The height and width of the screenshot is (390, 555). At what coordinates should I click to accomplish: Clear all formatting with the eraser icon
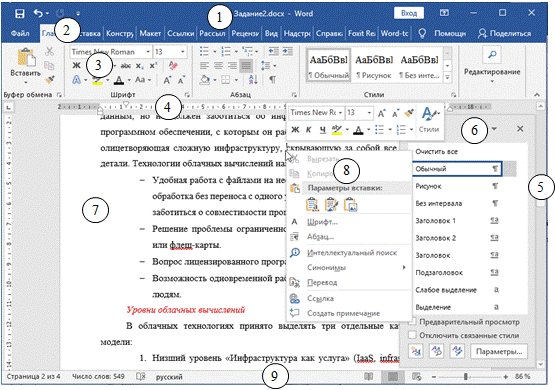tap(173, 66)
